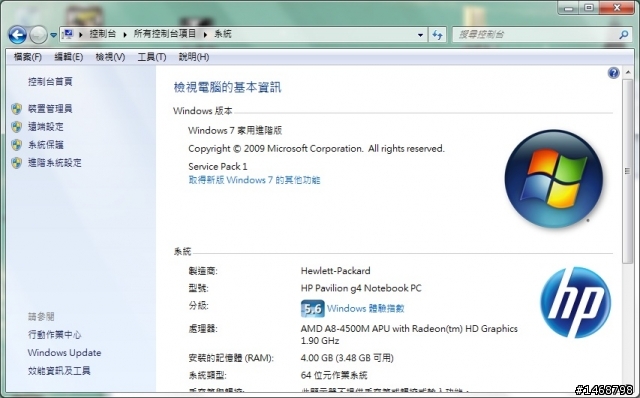Image resolution: width=640 pixels, height=398 pixels.
Task: Click shield icon beside 遠端設定
Action: [16, 127]
